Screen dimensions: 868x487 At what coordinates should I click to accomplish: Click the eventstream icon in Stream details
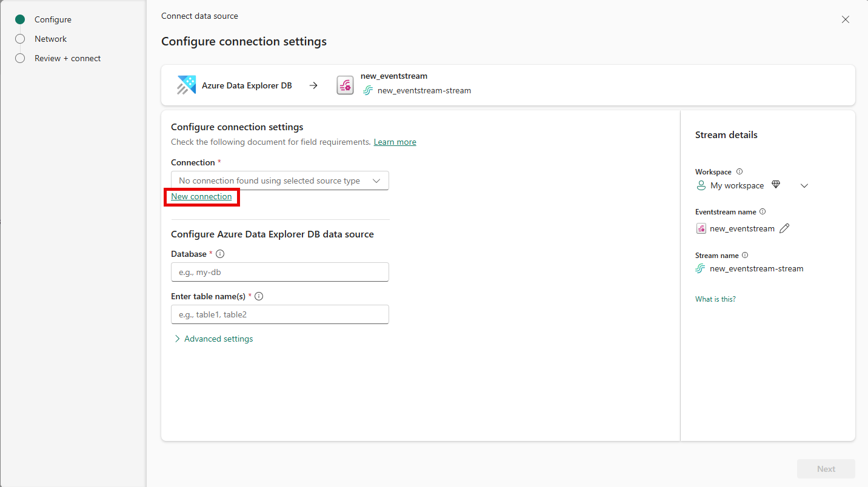click(701, 228)
